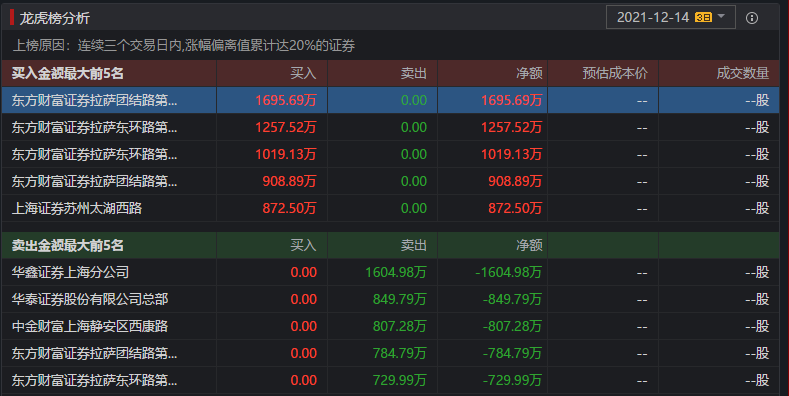Click the -784.79万 net amount
Screen dimensions: 789x396
pos(512,354)
